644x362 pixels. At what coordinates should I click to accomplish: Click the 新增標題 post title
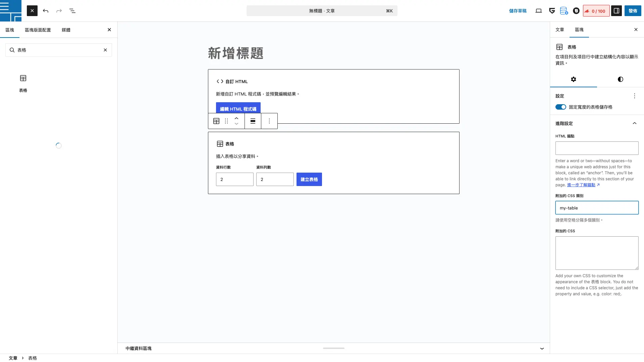click(x=236, y=53)
